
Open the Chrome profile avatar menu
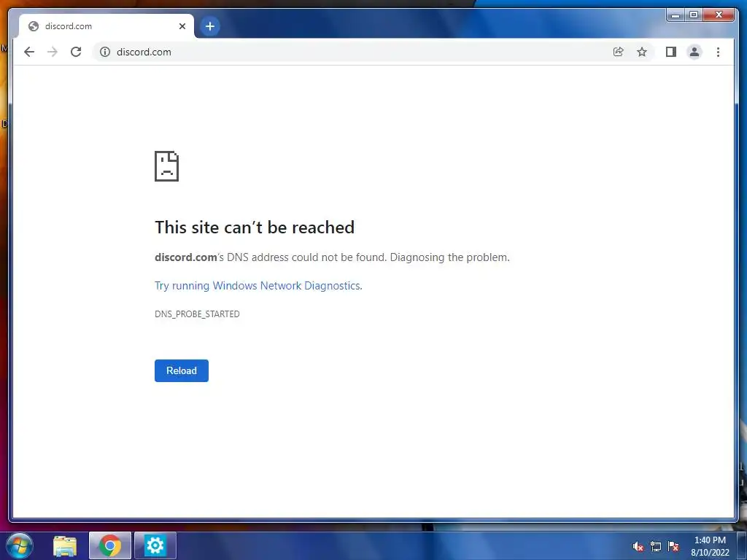pyautogui.click(x=694, y=52)
